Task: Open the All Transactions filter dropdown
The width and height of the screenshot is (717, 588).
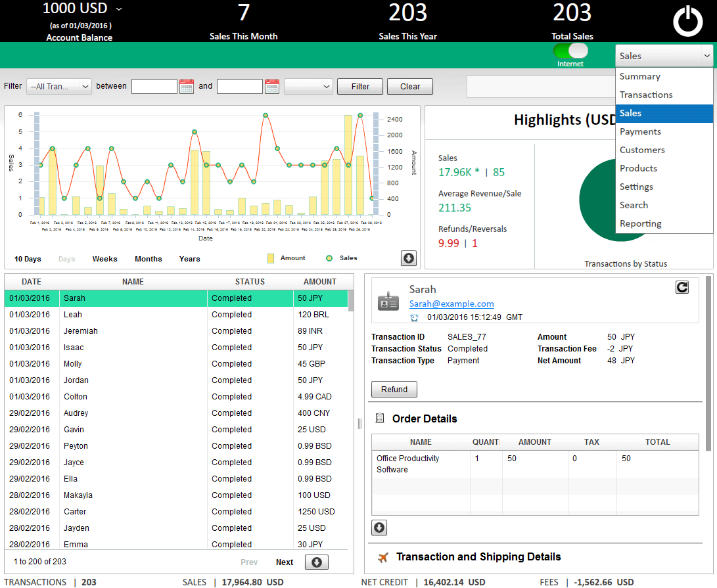Action: point(59,87)
